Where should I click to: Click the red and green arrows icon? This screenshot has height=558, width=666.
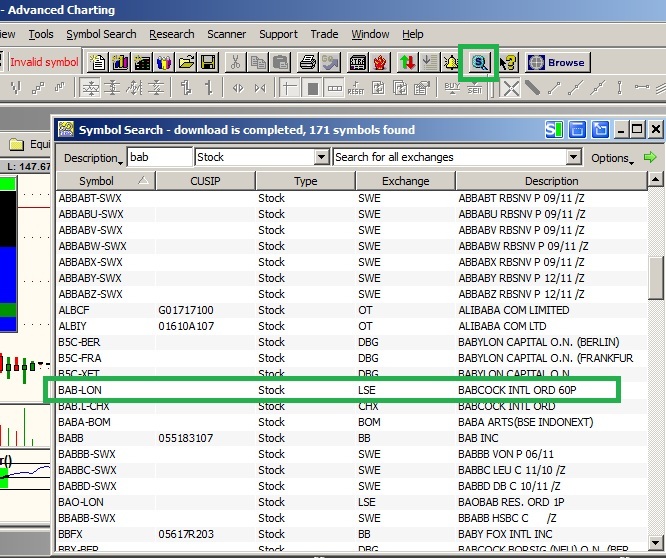pyautogui.click(x=407, y=63)
